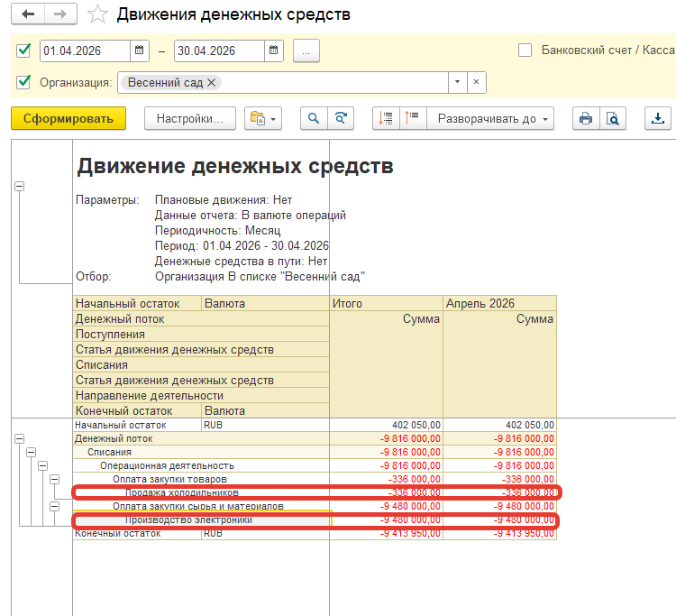The image size is (676, 616).
Task: Click the magnifier search icon in toolbar
Action: (x=315, y=118)
